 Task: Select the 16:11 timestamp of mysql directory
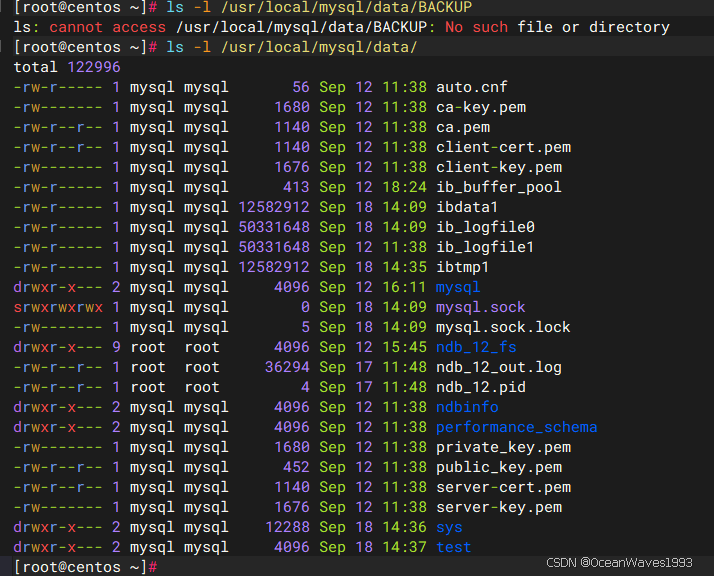click(x=404, y=287)
